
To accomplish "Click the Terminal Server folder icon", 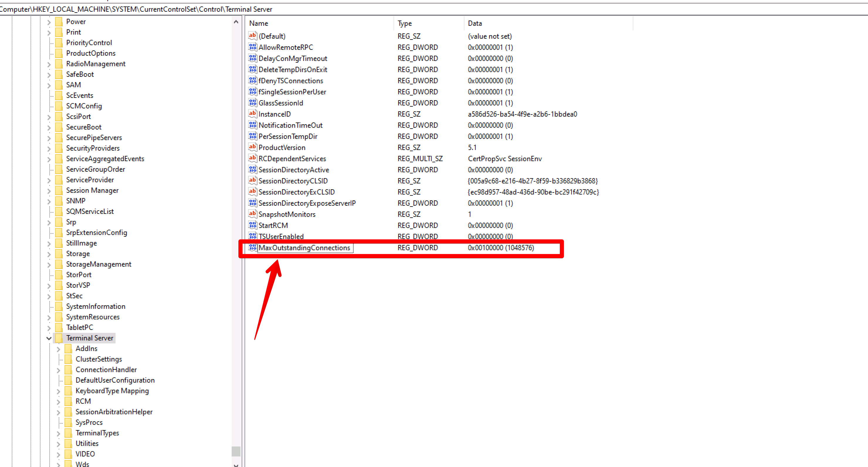I will pos(59,338).
